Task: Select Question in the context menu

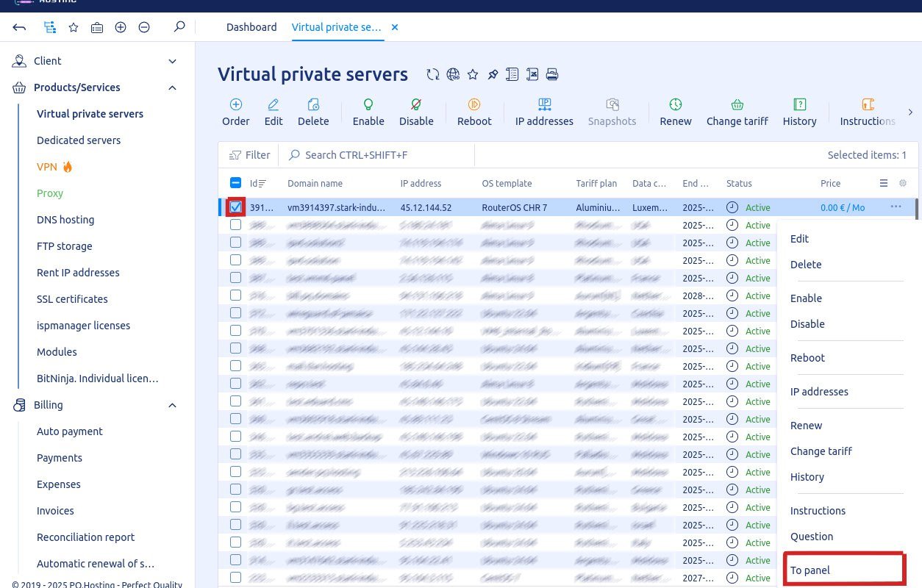Action: 812,537
